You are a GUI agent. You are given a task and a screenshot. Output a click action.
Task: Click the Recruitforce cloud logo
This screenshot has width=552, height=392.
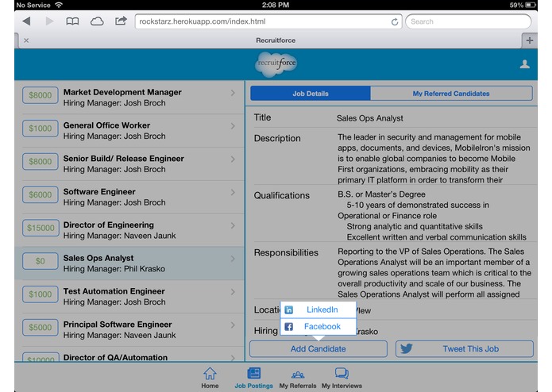tap(276, 64)
